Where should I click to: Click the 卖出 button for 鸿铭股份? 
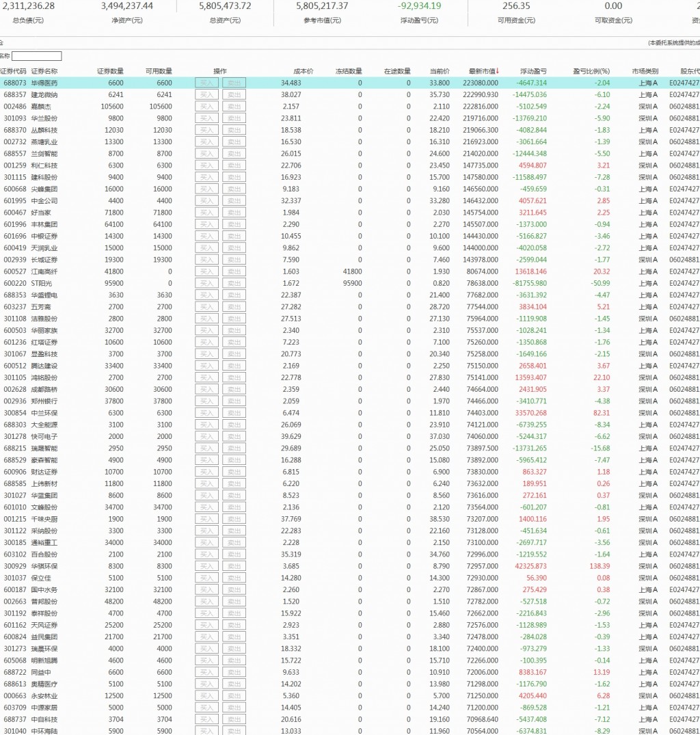[234, 378]
